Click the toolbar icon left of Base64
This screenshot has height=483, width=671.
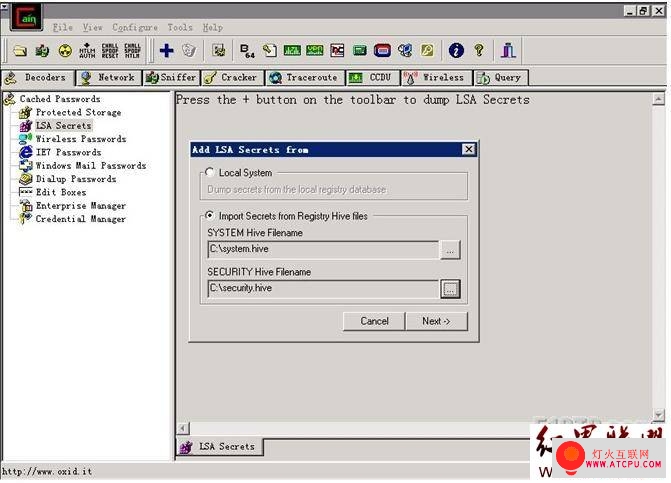pos(219,50)
